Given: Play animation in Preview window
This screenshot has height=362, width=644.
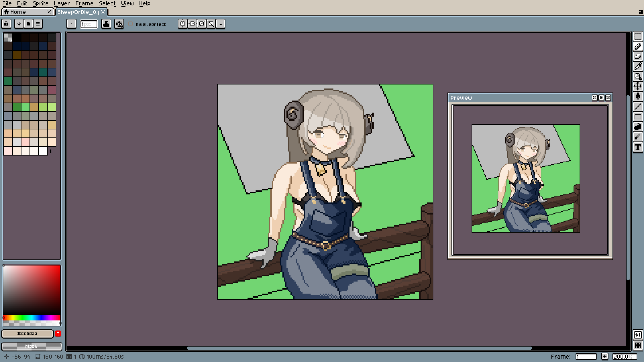Looking at the screenshot, I should pyautogui.click(x=601, y=98).
